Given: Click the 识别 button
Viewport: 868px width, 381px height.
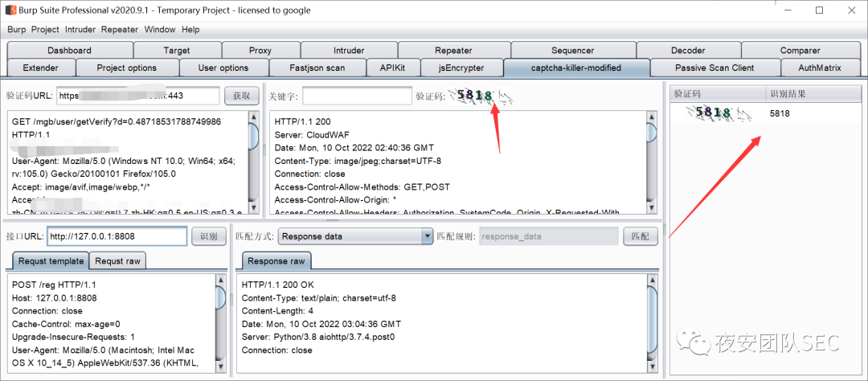Looking at the screenshot, I should (x=209, y=236).
